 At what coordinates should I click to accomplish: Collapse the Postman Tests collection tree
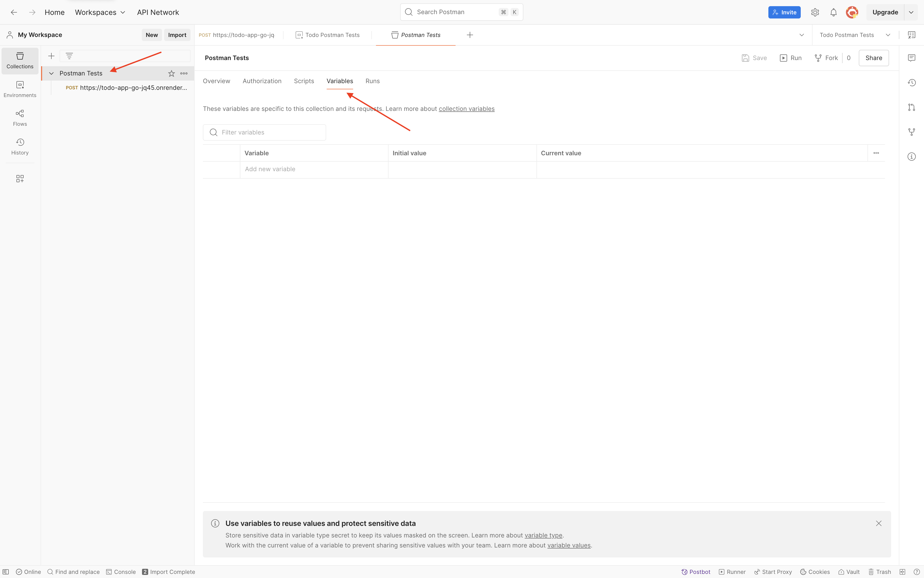pos(51,73)
